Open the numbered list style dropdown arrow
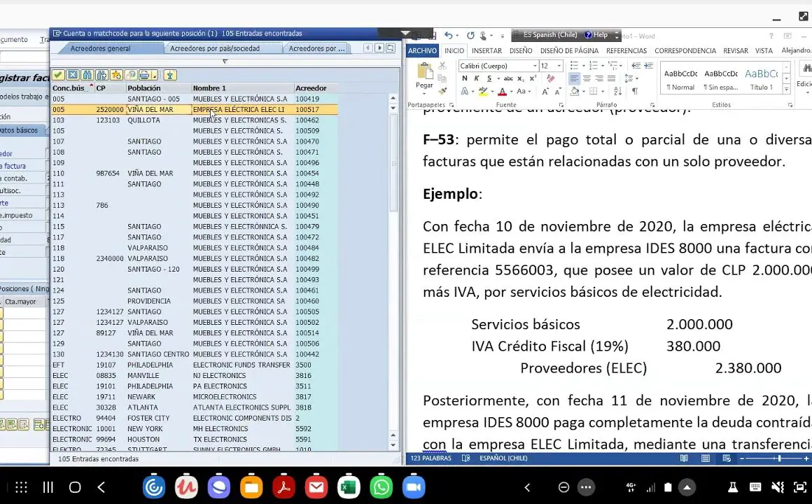Image resolution: width=812 pixels, height=504 pixels. tap(603, 66)
